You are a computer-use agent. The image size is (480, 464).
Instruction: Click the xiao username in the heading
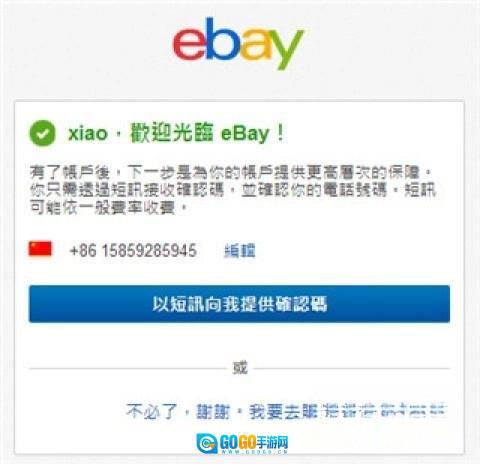[88, 134]
